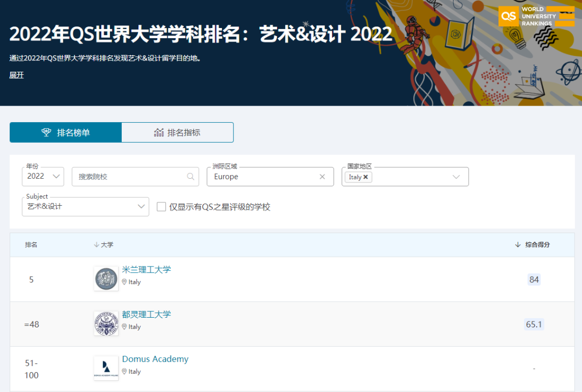
Task: Click the 米兰理工大学 logo thumbnail
Action: point(106,278)
